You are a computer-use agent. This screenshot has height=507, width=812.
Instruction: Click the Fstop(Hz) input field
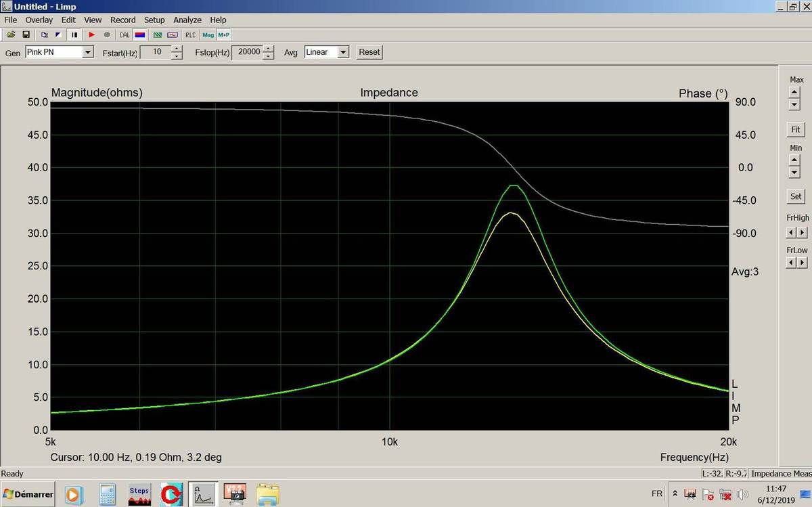248,52
